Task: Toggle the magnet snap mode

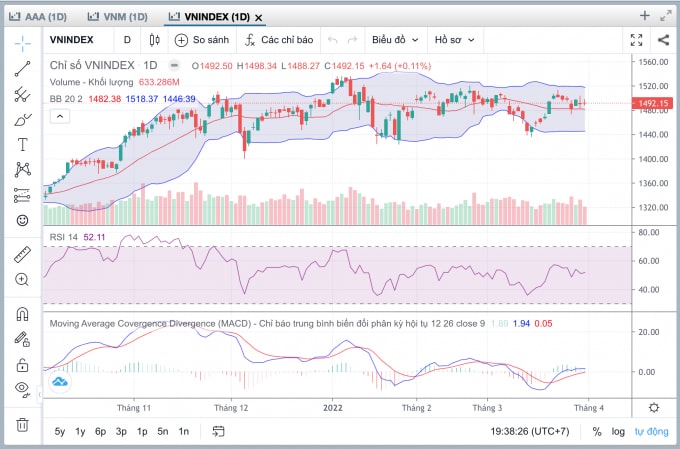Action: pos(22,314)
